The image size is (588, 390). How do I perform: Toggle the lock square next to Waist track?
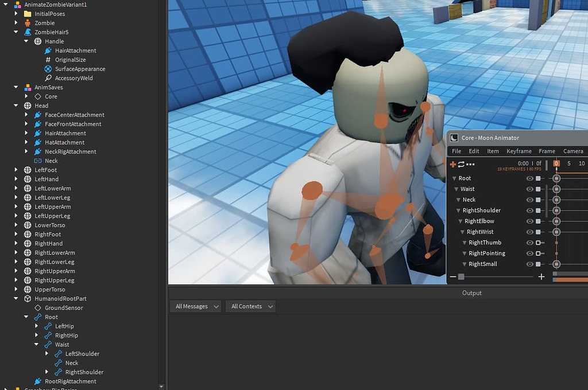click(x=537, y=189)
